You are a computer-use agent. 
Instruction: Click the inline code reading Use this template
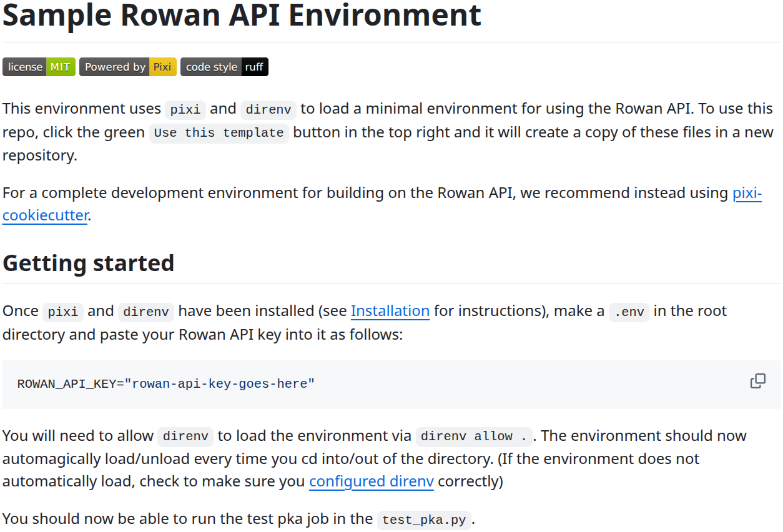pos(218,132)
